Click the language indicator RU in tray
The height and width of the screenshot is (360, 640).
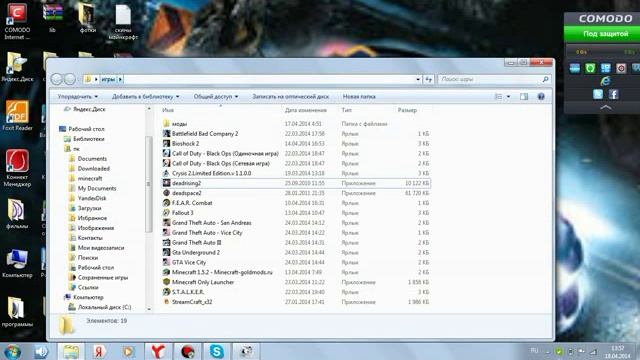point(534,351)
